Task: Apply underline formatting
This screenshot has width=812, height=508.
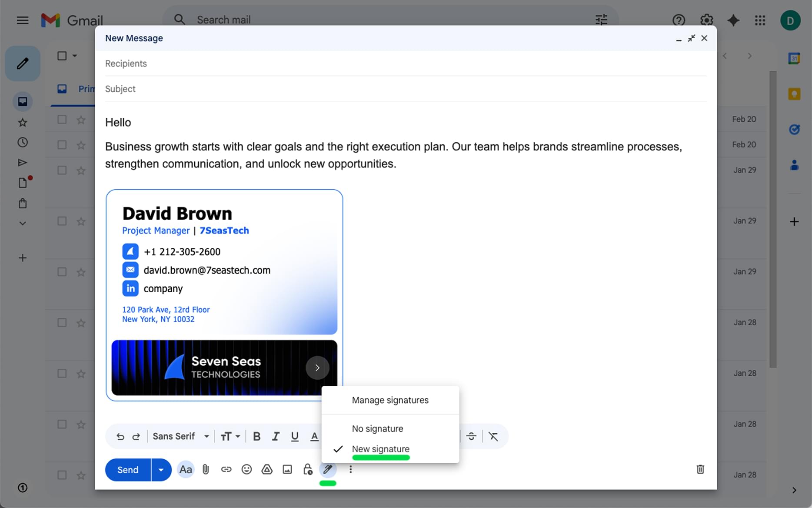Action: 295,436
